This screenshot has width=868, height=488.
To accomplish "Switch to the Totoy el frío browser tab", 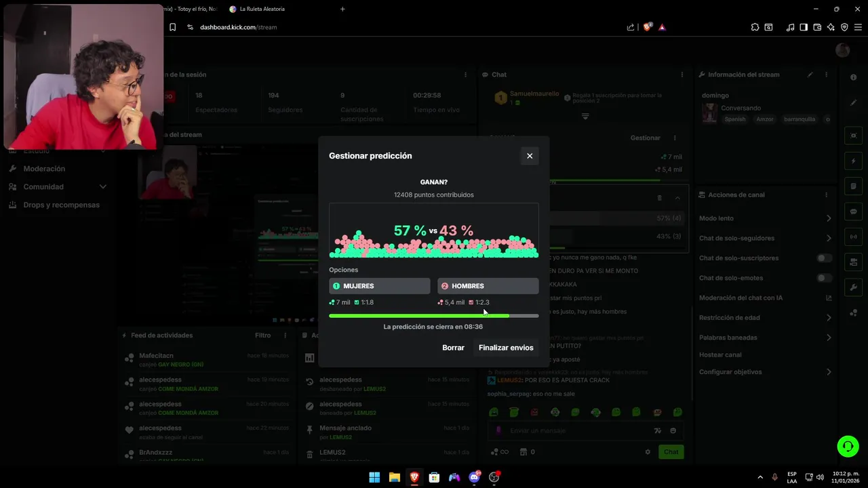I will [x=191, y=9].
